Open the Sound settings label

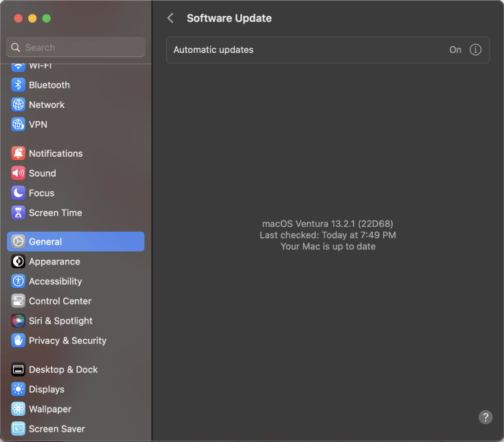(x=43, y=173)
